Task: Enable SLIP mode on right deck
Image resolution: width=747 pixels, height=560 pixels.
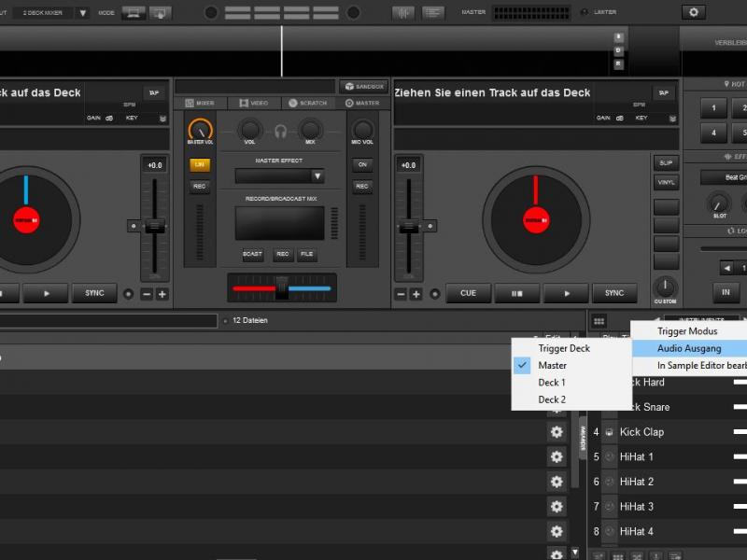Action: pyautogui.click(x=665, y=162)
